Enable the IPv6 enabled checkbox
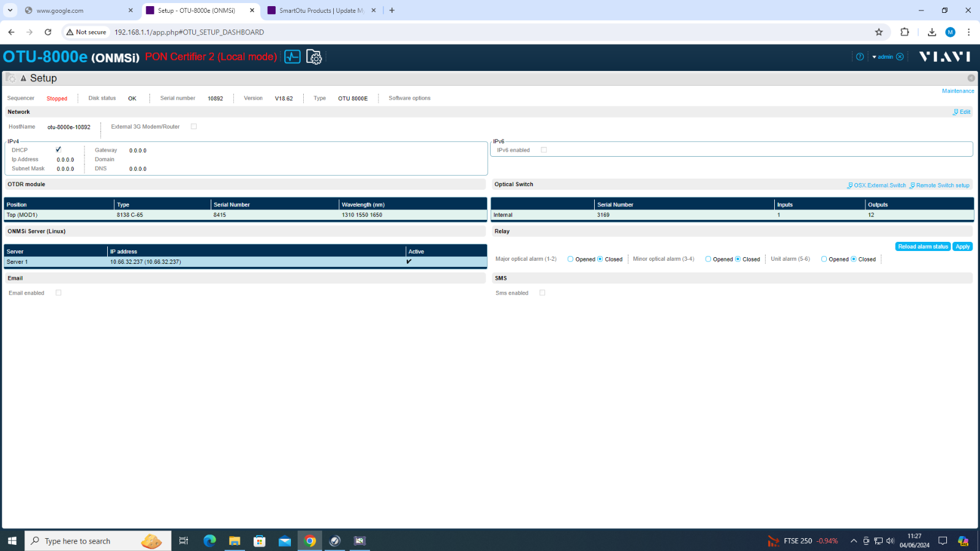 tap(543, 150)
